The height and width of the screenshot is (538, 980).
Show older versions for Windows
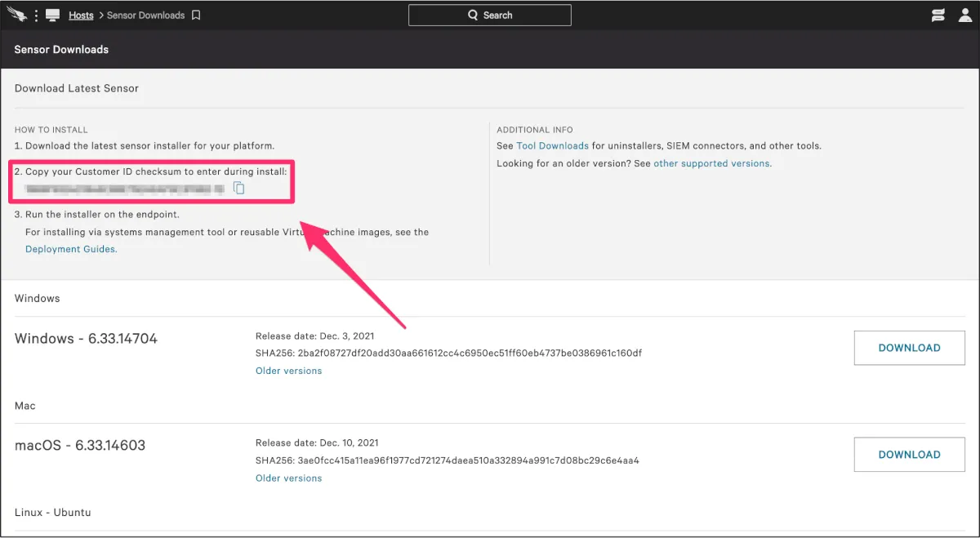point(288,371)
